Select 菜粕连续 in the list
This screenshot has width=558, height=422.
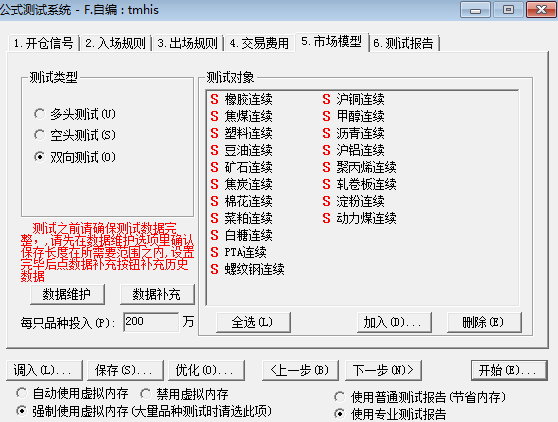[248, 218]
